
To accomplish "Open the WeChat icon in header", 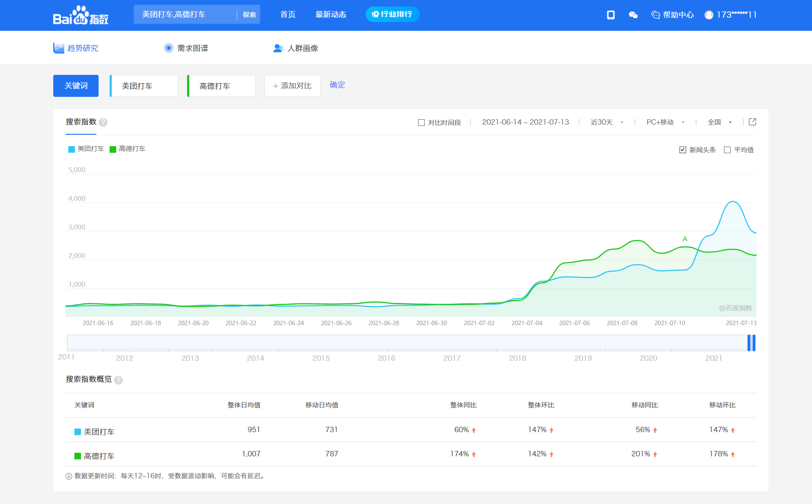I will coord(633,15).
